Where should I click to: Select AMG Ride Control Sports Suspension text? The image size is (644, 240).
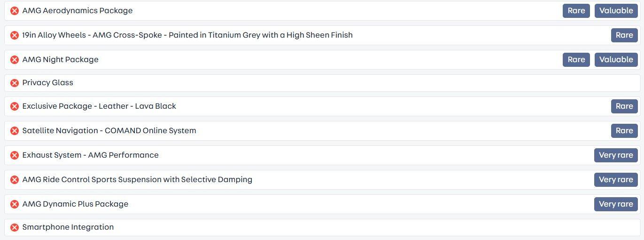pos(137,180)
